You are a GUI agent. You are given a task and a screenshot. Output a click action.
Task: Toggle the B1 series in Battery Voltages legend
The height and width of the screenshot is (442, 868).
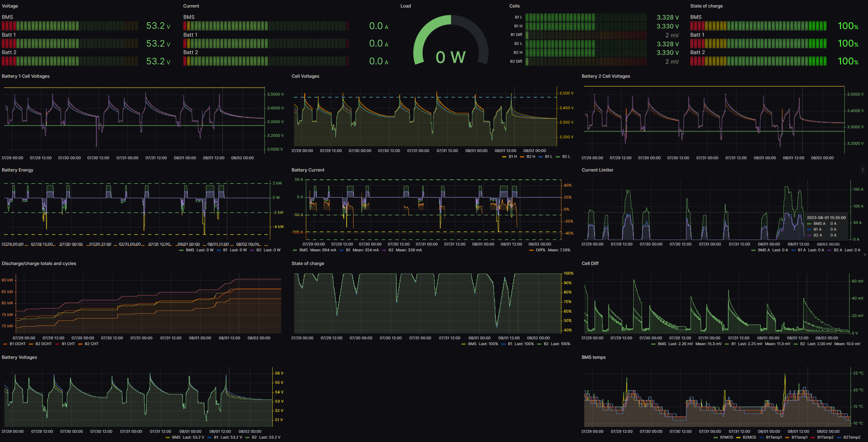(x=215, y=437)
